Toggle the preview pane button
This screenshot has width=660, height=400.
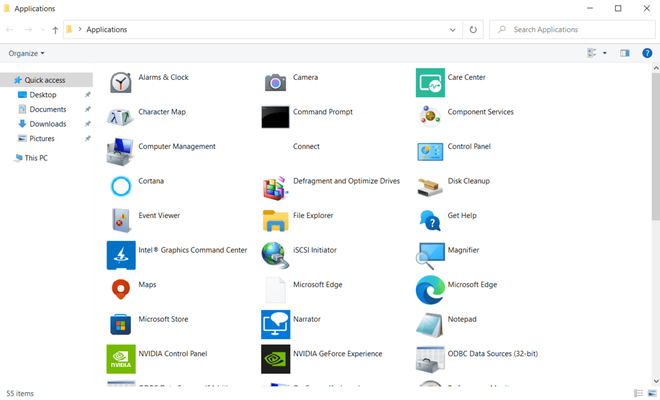[x=625, y=53]
